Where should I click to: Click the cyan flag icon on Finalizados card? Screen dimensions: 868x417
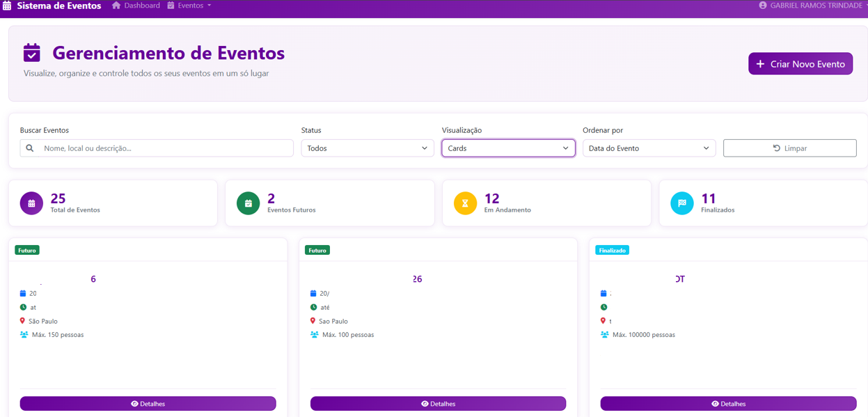pyautogui.click(x=681, y=203)
